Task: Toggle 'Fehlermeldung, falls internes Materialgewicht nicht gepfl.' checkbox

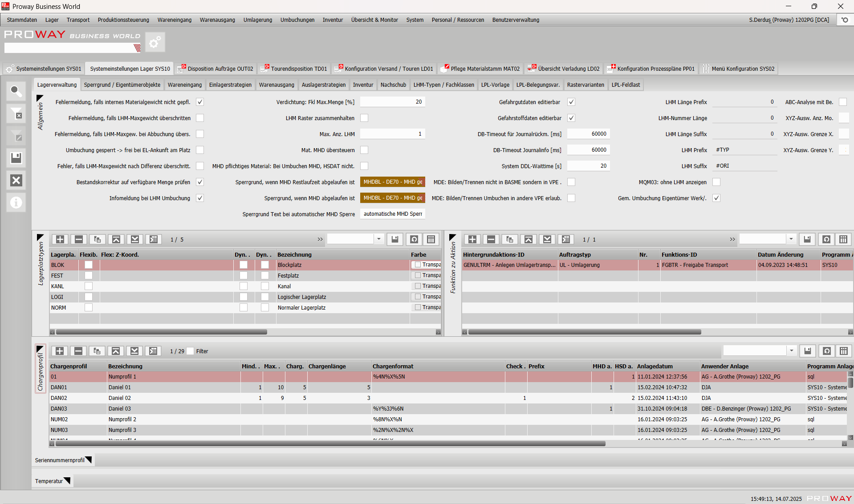Action: [200, 102]
